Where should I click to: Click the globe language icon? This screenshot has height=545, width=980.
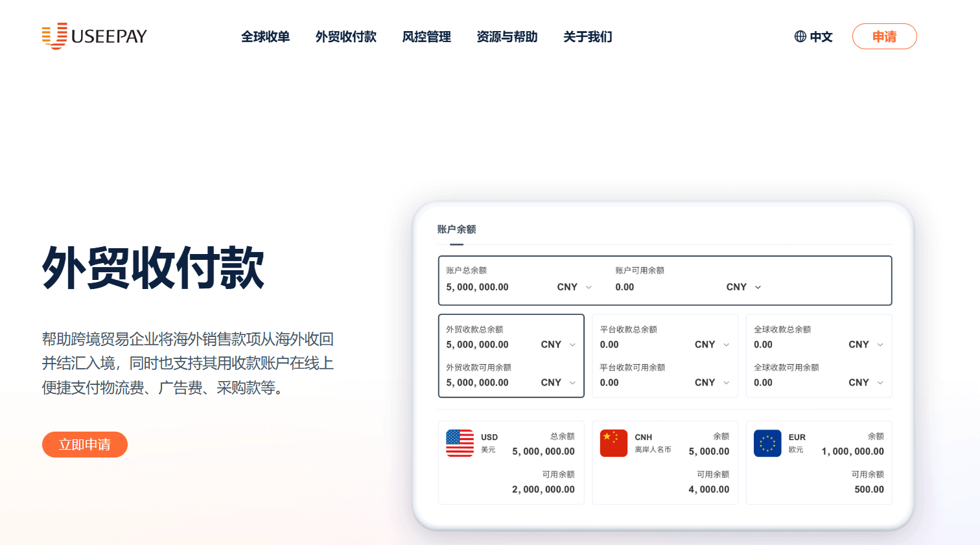pyautogui.click(x=799, y=36)
